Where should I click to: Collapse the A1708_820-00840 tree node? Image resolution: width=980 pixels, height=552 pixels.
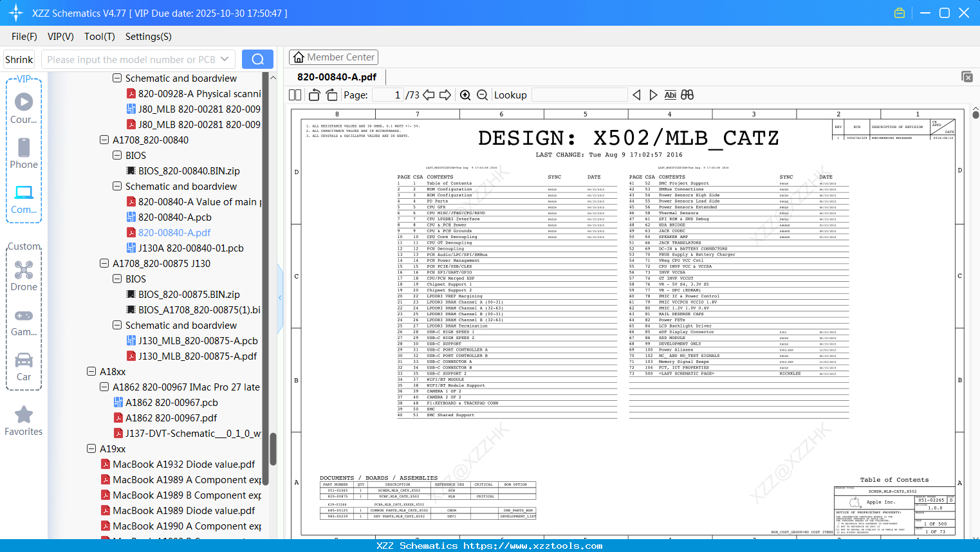pos(104,140)
